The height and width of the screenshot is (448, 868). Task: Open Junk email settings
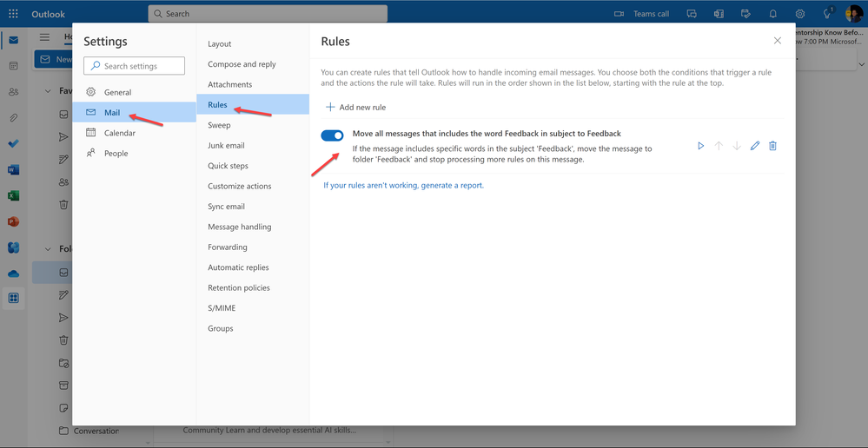coord(253,146)
